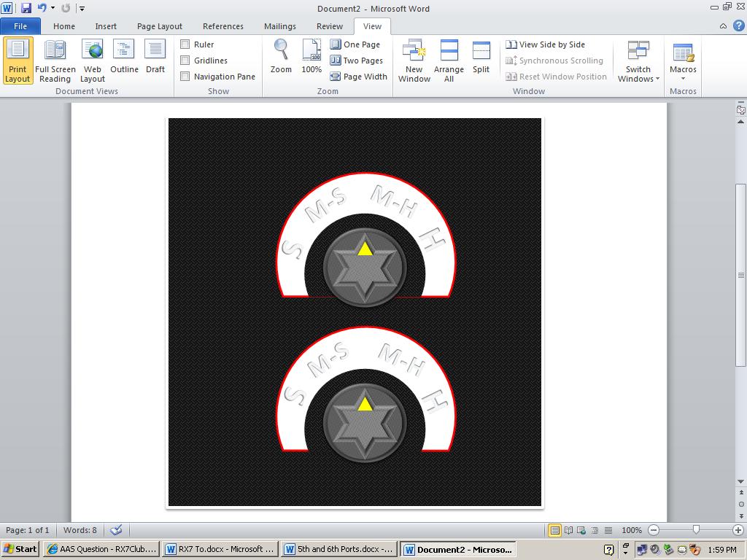
Task: Toggle the Gridlines checkbox
Action: [185, 61]
